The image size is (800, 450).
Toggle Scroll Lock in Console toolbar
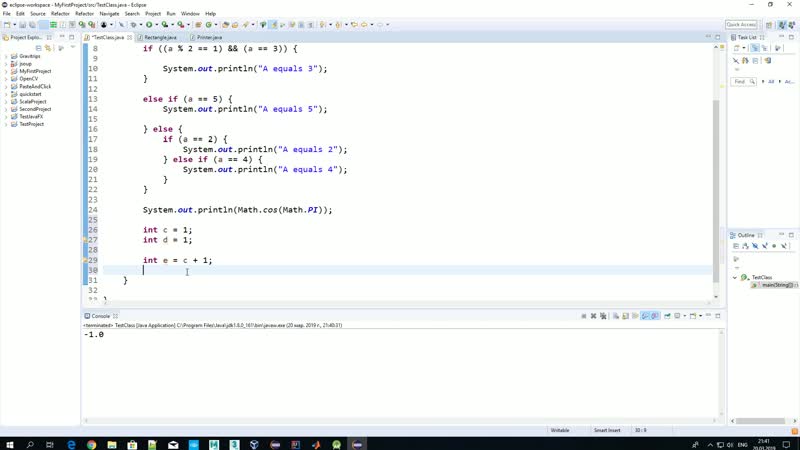(626, 316)
